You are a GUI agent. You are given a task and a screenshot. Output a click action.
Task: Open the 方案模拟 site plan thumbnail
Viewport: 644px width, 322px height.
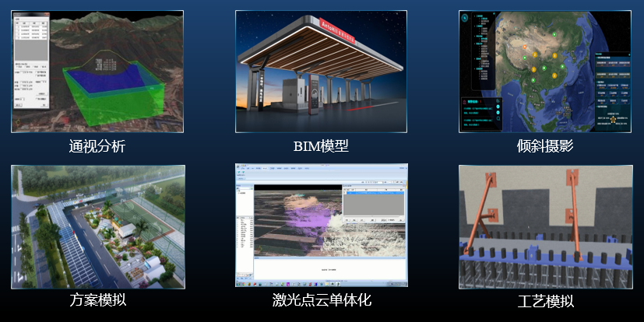(97, 226)
